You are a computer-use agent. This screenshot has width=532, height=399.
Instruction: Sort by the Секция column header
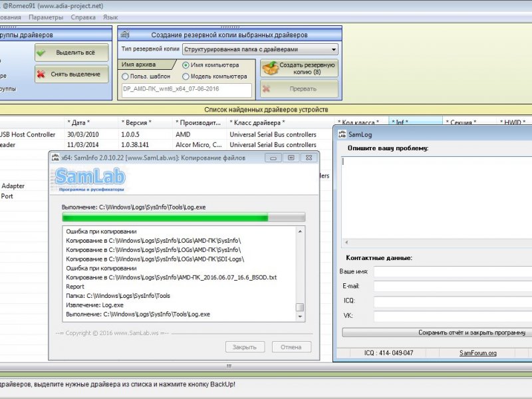tap(469, 122)
